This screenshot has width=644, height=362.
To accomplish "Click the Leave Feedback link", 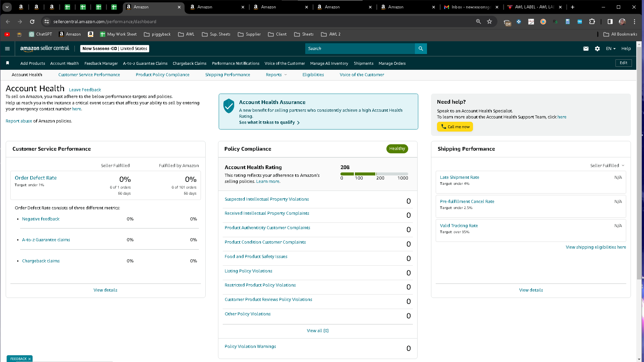I will pos(85,90).
